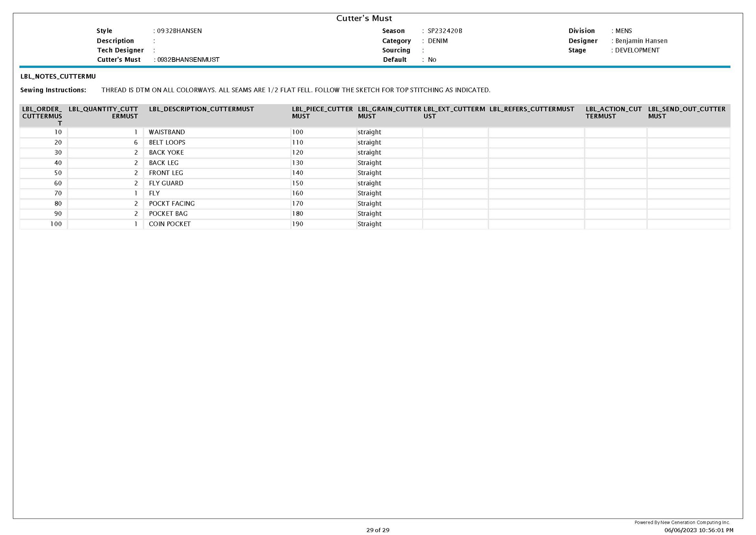Click the Cutter's Must page title
Screen dimensions: 756x535
tap(364, 18)
